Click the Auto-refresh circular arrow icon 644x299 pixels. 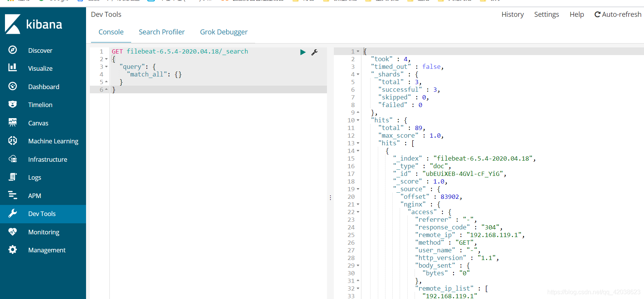tap(597, 15)
